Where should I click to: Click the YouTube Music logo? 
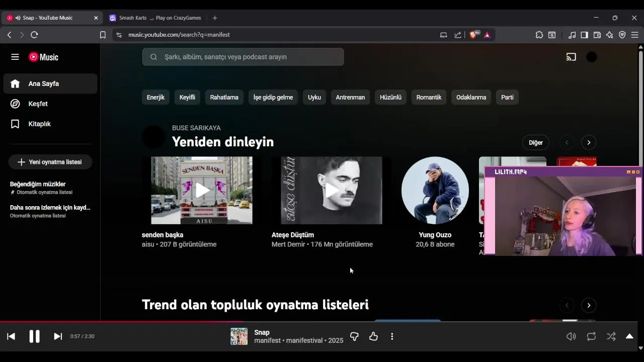pos(43,57)
